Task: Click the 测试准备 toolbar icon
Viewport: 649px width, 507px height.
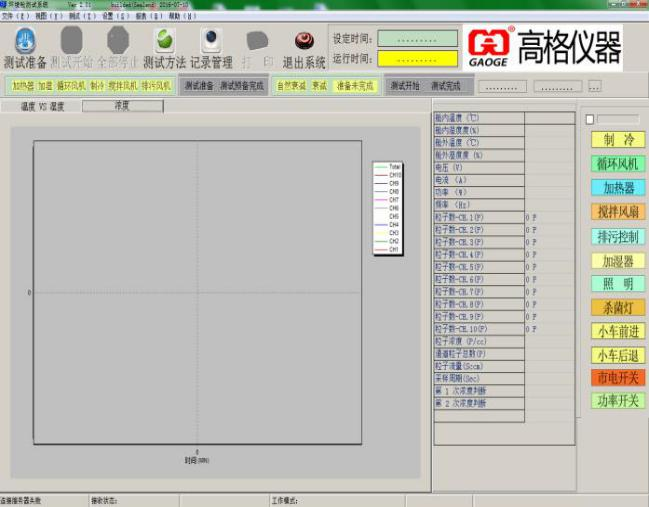Action: click(25, 41)
